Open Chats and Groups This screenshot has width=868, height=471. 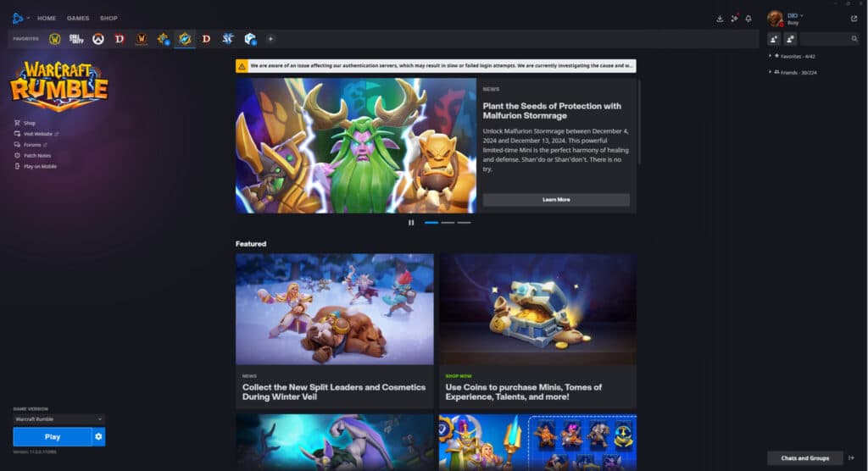(x=805, y=457)
